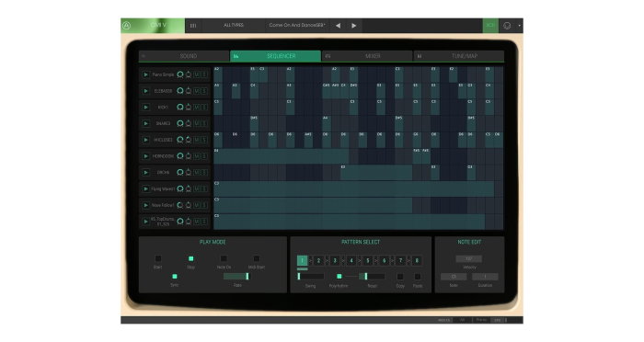Click the Velocity value field
Viewport: 644px width, 342px height.
coord(468,258)
